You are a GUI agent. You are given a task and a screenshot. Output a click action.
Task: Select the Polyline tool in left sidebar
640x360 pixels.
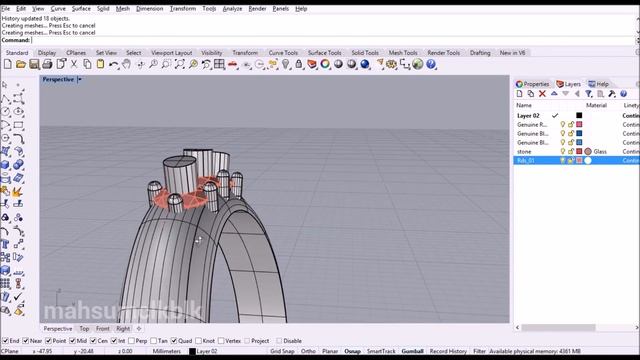[5, 98]
